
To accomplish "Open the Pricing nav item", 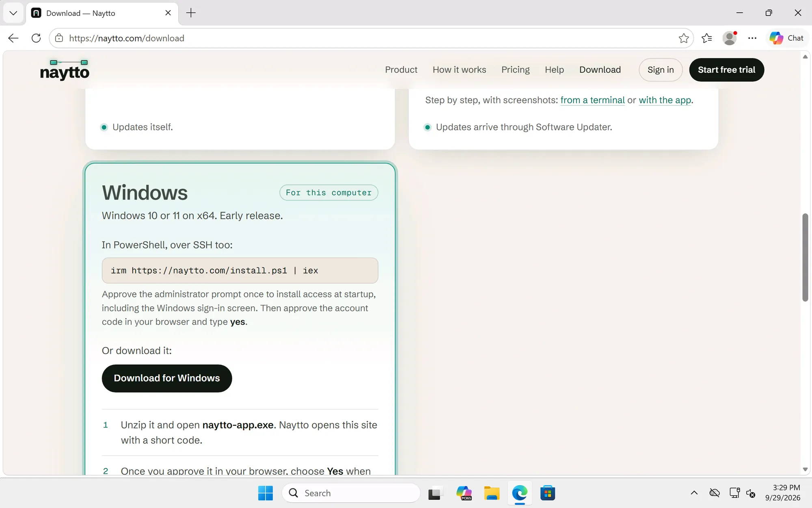I will tap(515, 70).
